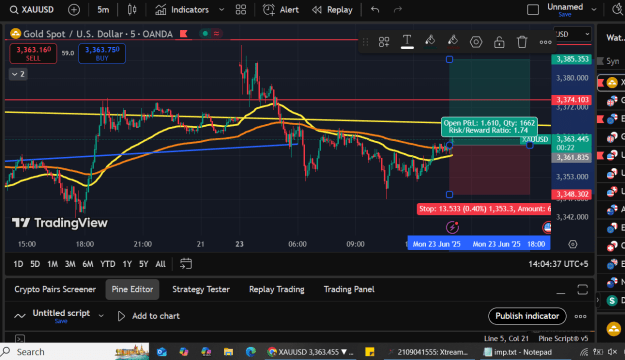Click the 3,348.302 stop price label
Screen dimensions: 625x360
click(572, 194)
